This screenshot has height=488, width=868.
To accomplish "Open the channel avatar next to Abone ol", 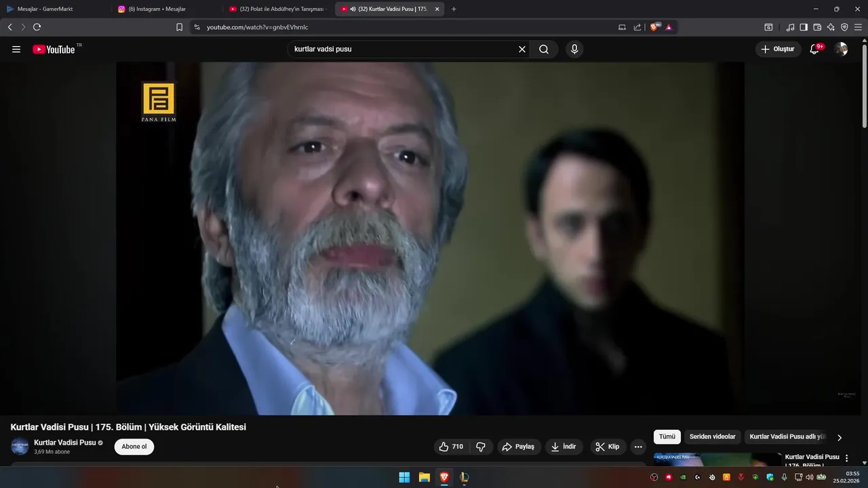I will (x=20, y=447).
